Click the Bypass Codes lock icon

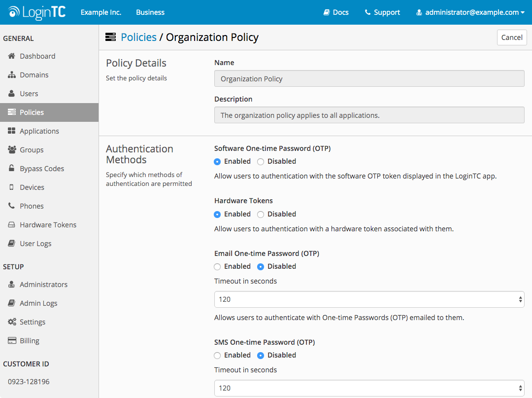pyautogui.click(x=11, y=168)
